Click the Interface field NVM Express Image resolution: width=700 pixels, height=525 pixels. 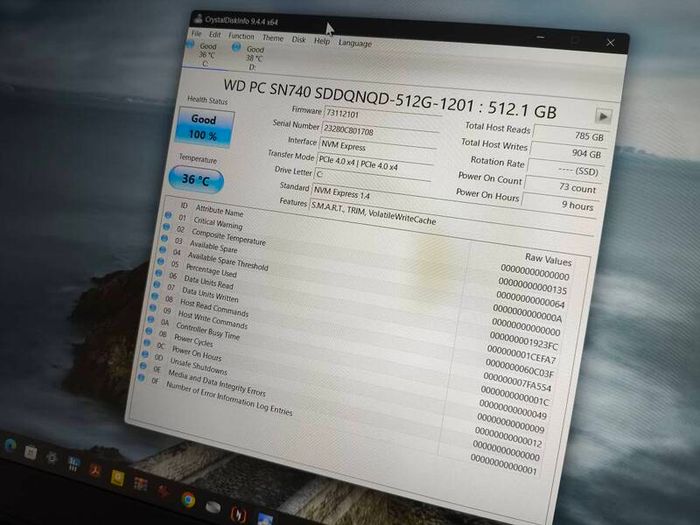[x=377, y=148]
